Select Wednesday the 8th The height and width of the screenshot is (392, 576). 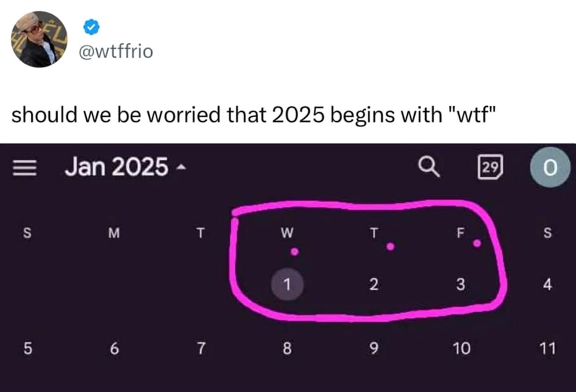tap(287, 348)
